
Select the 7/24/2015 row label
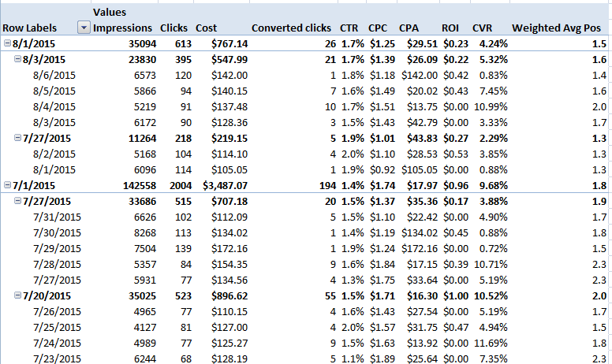(57, 343)
